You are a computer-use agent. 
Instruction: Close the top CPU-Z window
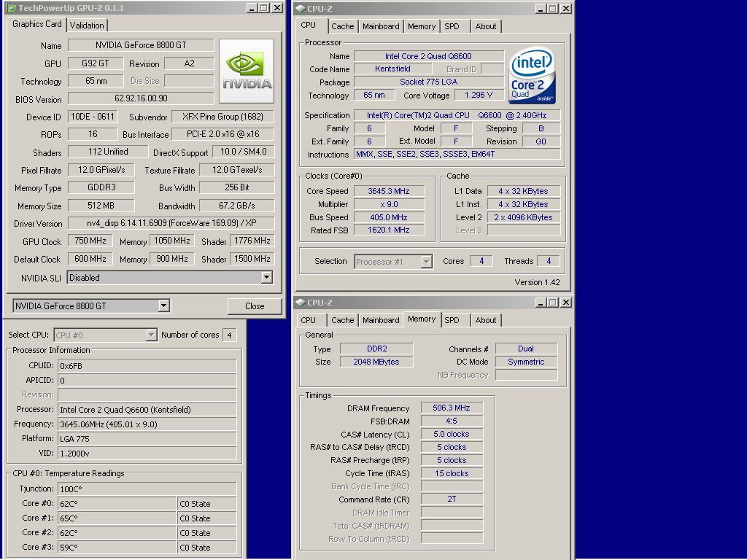point(565,9)
